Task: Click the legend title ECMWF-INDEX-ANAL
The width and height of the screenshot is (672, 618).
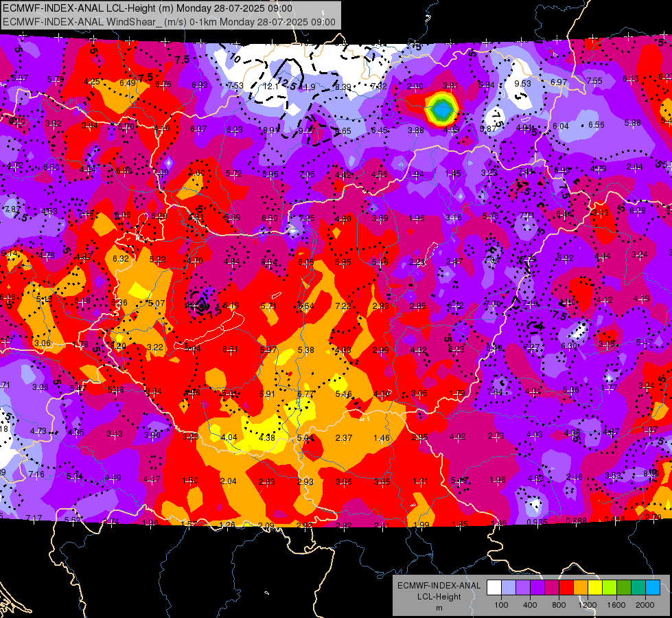Action: tap(439, 586)
